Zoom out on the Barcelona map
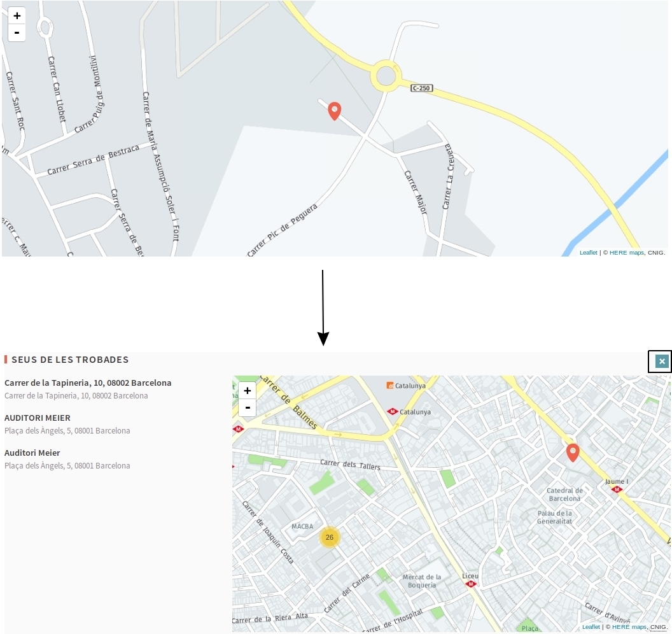The image size is (672, 634). [247, 407]
